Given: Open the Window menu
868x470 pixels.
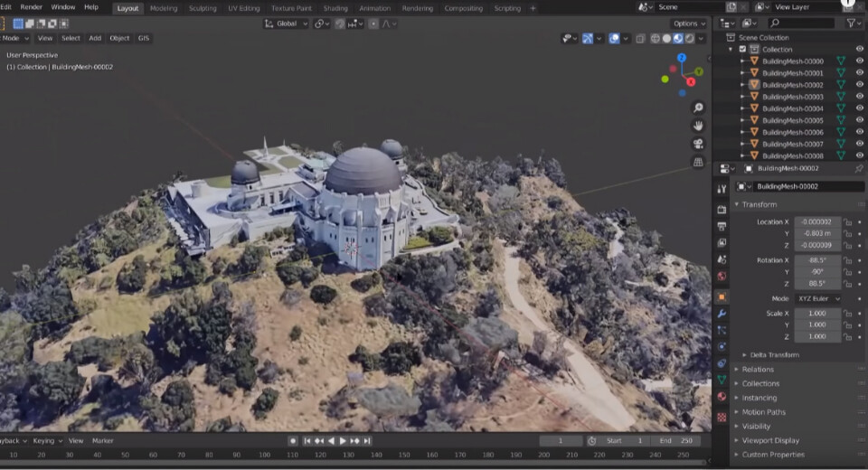Looking at the screenshot, I should (x=62, y=7).
